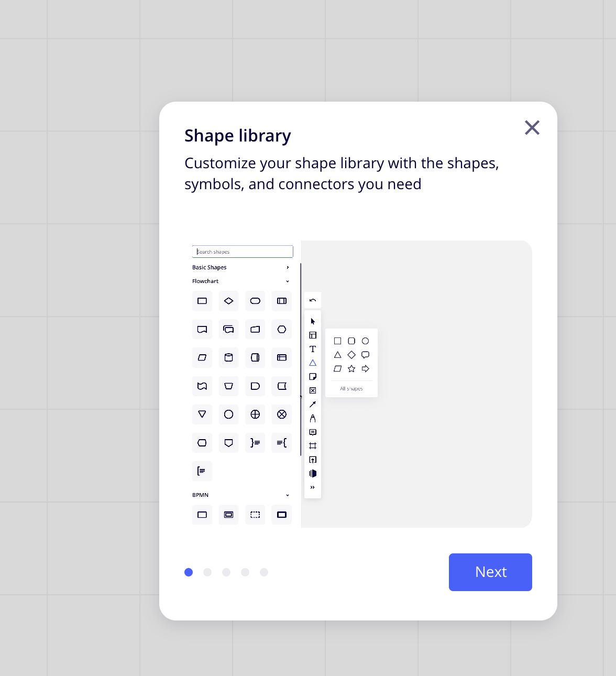Select the cursor pointer tool
The image size is (616, 676).
(x=313, y=321)
